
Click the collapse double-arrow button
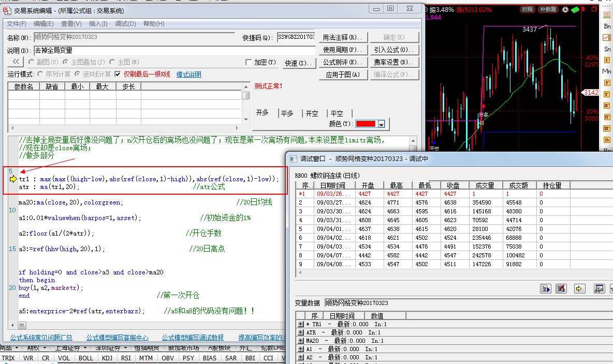click(16, 62)
